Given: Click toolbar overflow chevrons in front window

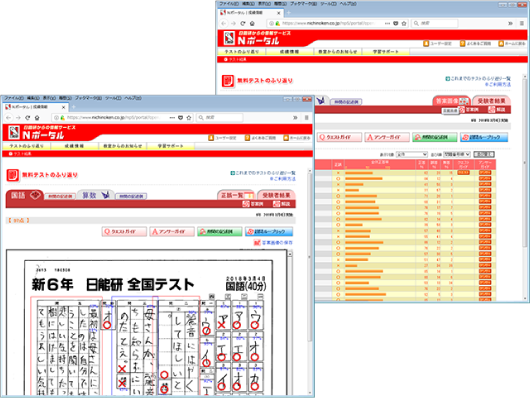Looking at the screenshot, I should tap(295, 118).
